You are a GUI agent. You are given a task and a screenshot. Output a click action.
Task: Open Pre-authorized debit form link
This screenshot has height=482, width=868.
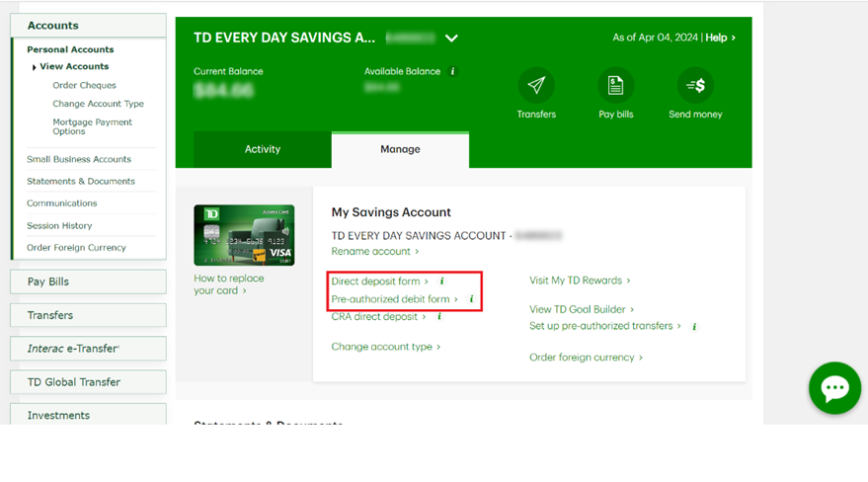coord(395,299)
